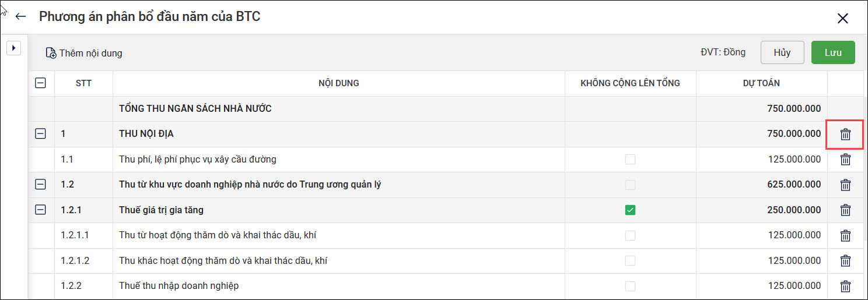Click trash icon for row 1.2.1.2
This screenshot has width=868, height=300.
(x=845, y=261)
